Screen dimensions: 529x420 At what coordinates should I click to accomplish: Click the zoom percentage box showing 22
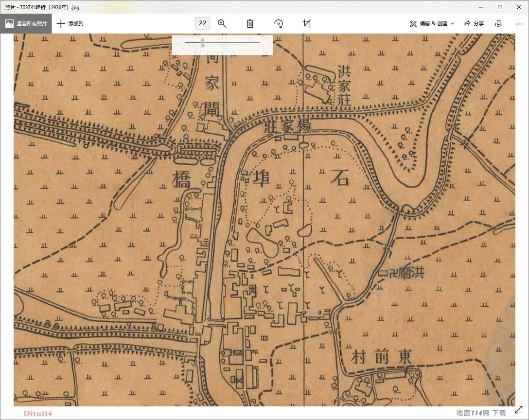pos(202,23)
